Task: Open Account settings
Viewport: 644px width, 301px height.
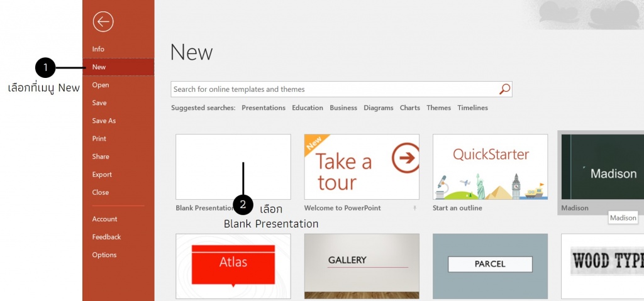Action: 104,219
